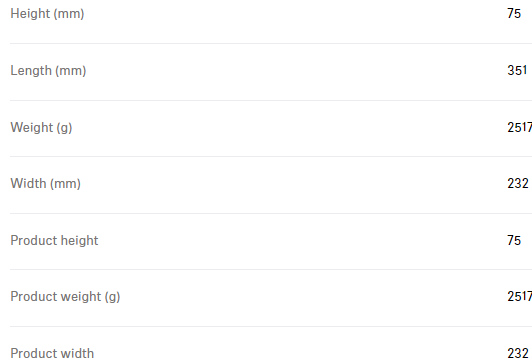Select the Length (mm) label
The width and height of the screenshot is (532, 363).
click(x=48, y=71)
